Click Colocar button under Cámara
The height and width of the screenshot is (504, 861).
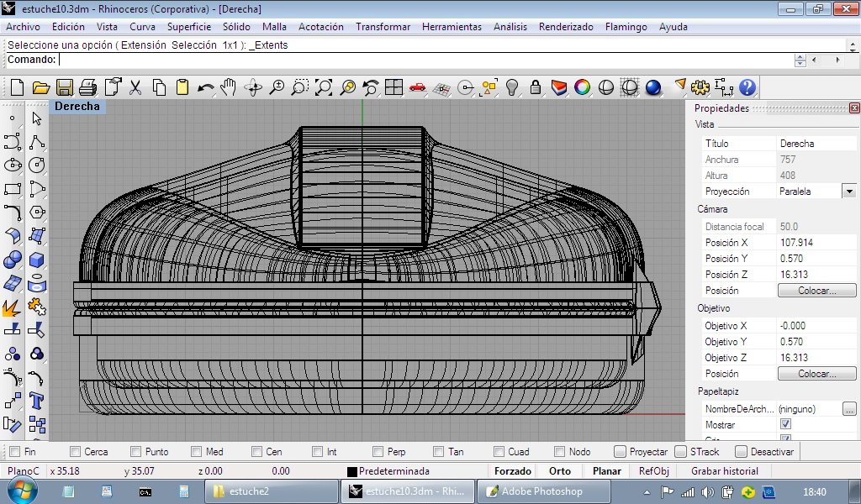click(816, 291)
